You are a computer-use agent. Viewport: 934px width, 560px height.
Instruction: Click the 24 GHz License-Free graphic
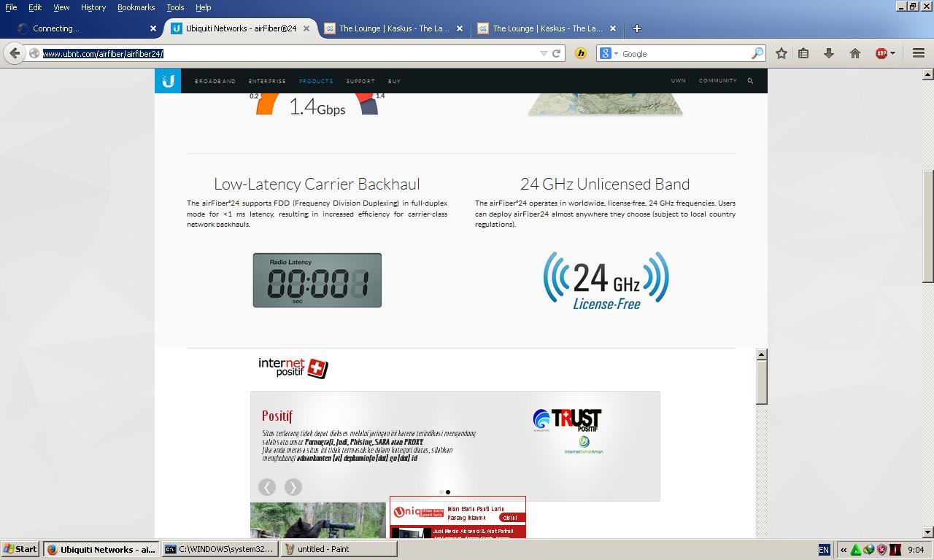pos(606,281)
